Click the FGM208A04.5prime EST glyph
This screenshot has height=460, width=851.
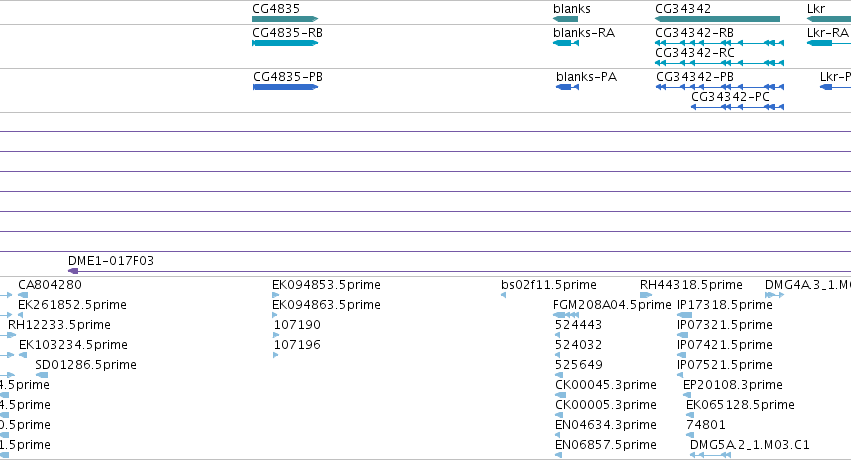[x=566, y=315]
